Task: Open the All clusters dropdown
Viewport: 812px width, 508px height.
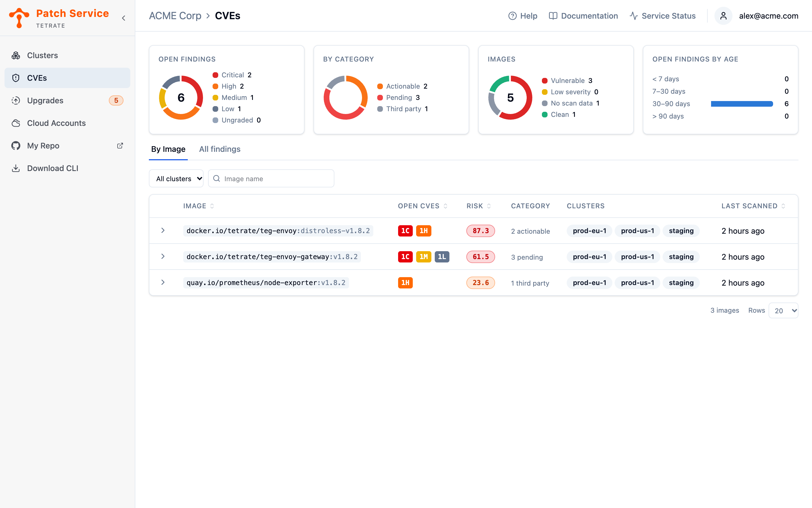Action: pos(176,178)
